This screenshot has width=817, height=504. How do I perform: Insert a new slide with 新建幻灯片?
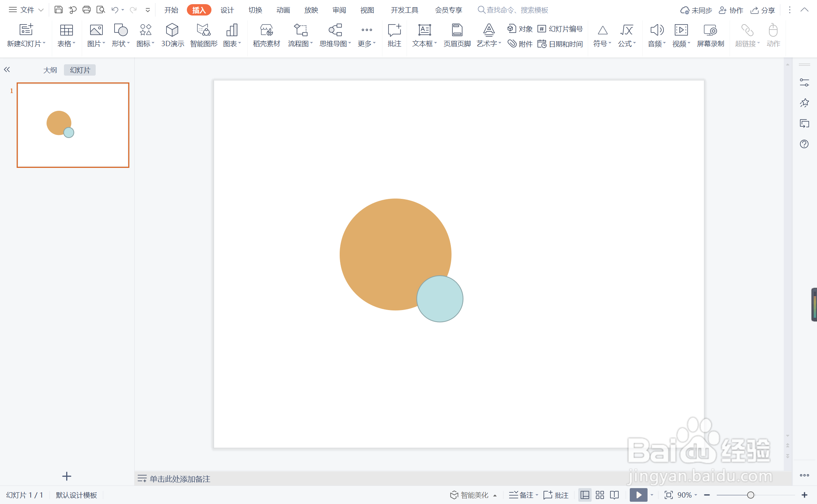pos(26,36)
